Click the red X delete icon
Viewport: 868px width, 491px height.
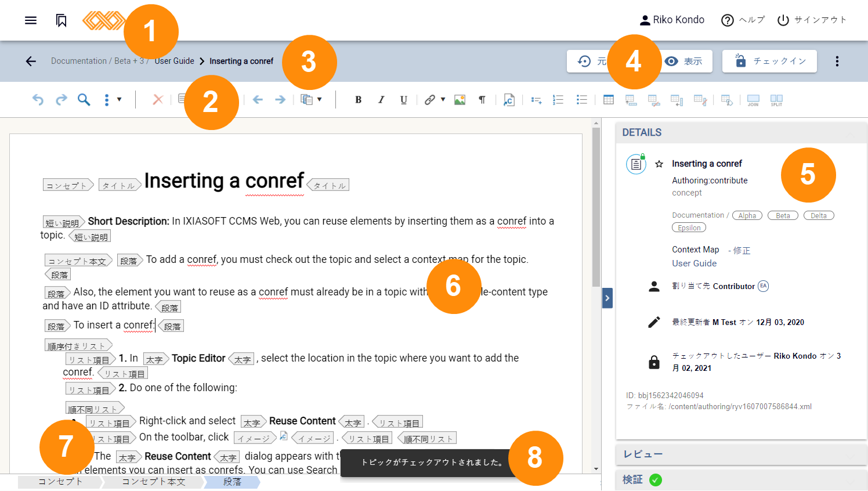point(158,100)
